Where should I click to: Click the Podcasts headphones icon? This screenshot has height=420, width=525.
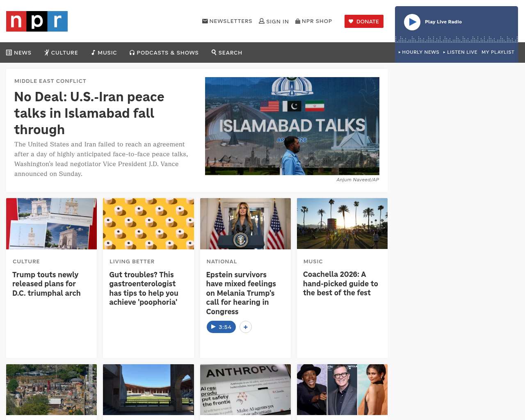tap(132, 52)
